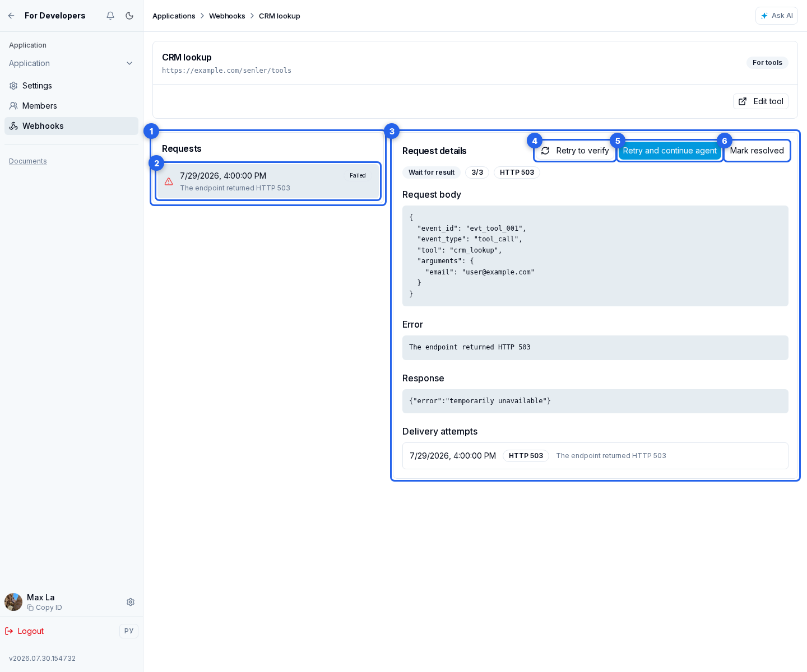
Task: Click the 3/3 attempts badge
Action: tap(477, 172)
